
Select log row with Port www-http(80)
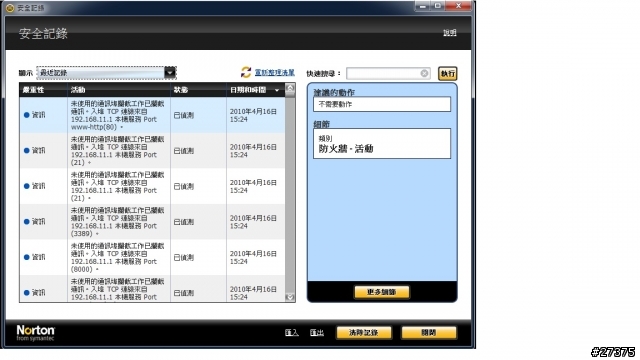click(x=152, y=115)
